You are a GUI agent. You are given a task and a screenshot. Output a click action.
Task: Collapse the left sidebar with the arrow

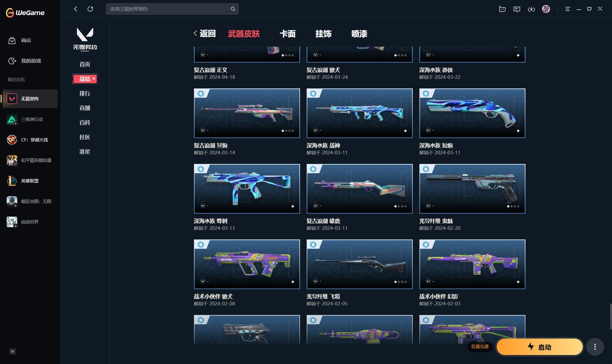point(12,351)
